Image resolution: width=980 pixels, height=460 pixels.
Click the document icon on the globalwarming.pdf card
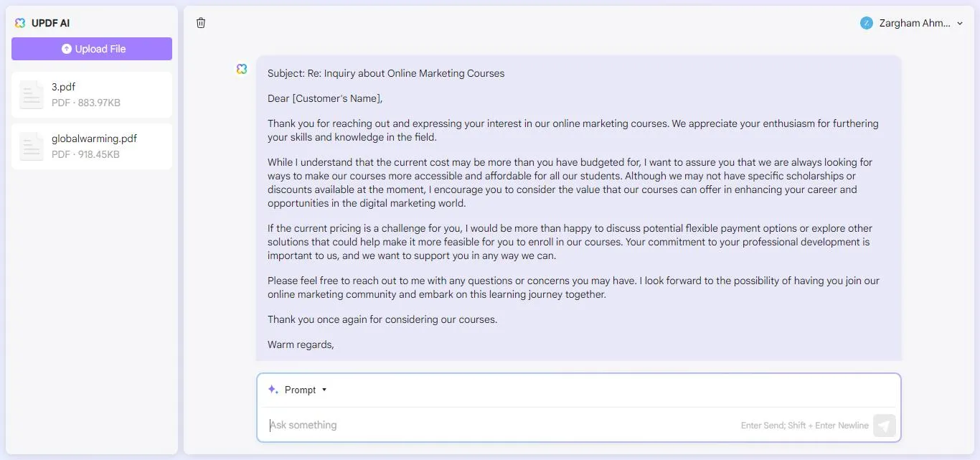point(31,146)
